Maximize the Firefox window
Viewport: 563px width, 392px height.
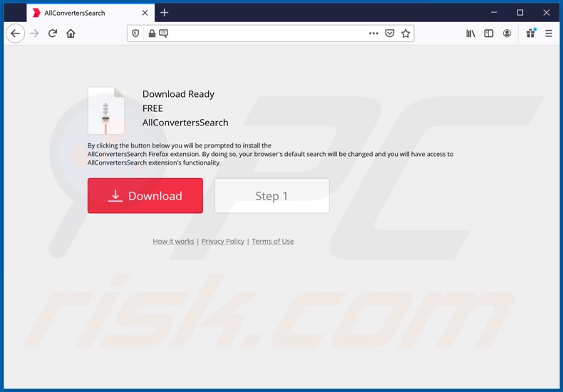pos(520,13)
